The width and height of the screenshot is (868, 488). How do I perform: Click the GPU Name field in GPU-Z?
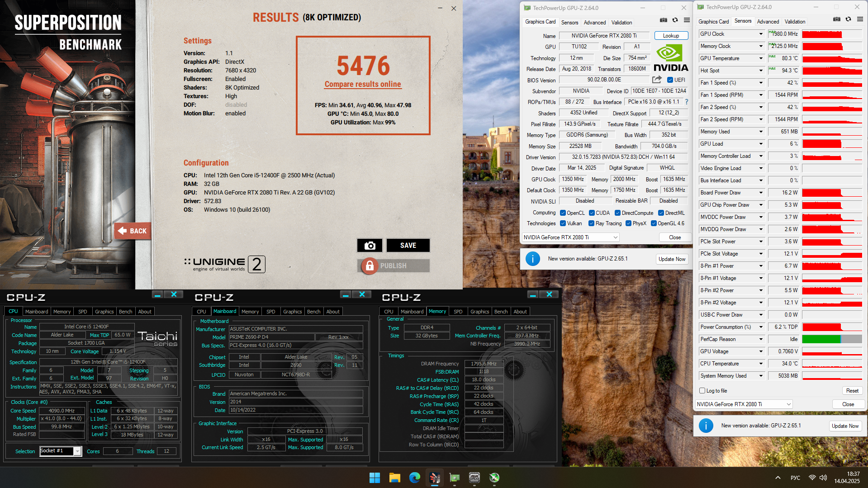click(604, 36)
